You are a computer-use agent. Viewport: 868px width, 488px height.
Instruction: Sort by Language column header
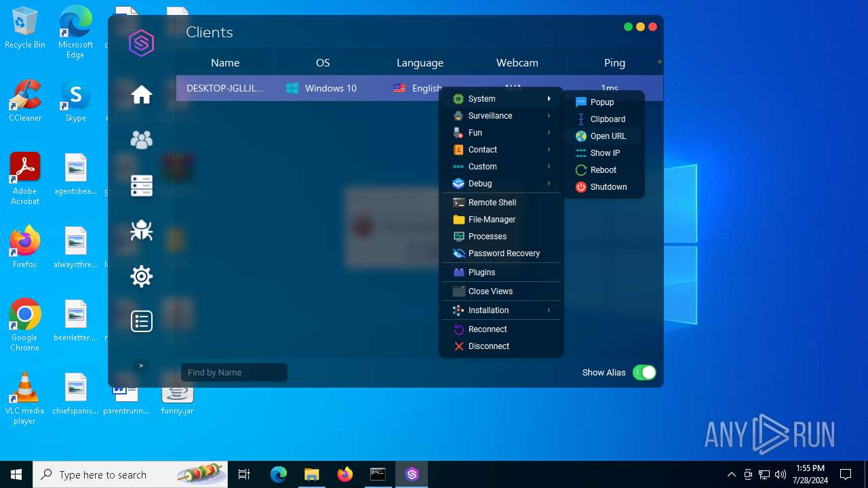(x=420, y=62)
